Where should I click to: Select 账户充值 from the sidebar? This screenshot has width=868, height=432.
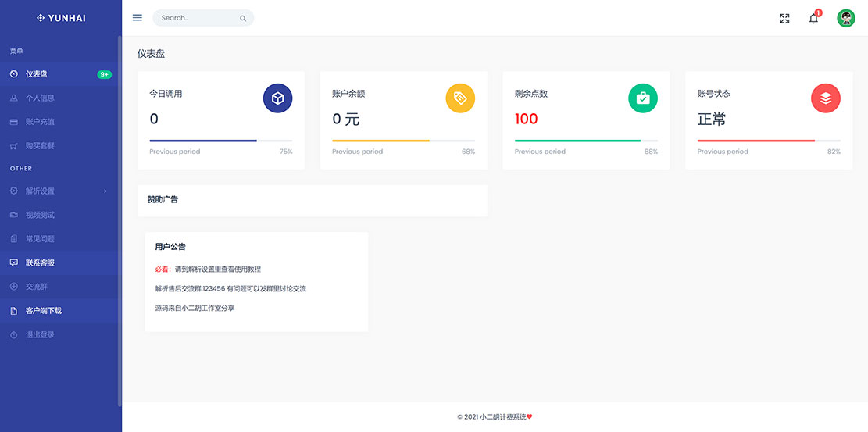(40, 122)
